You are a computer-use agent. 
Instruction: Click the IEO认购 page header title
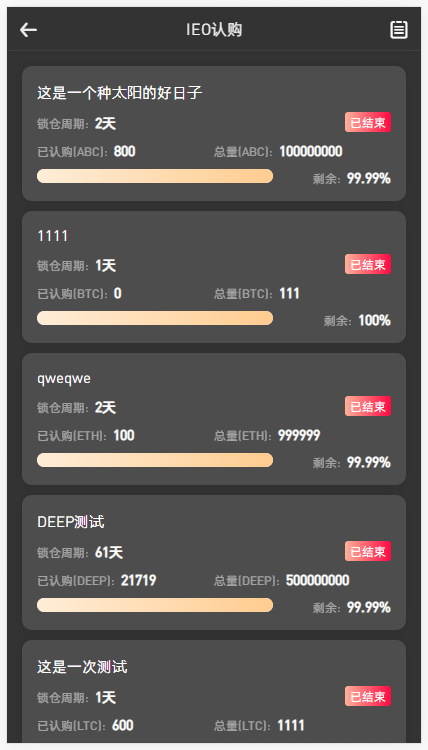(214, 30)
